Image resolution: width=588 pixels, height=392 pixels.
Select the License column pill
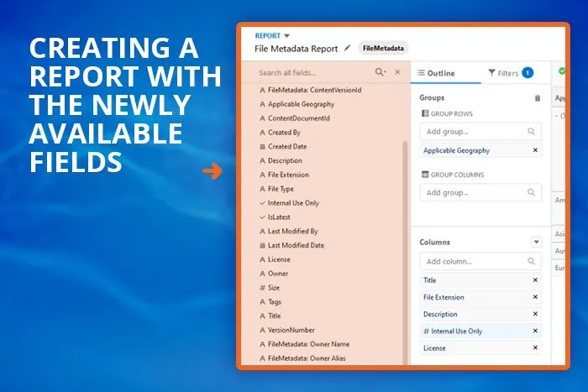tap(480, 348)
